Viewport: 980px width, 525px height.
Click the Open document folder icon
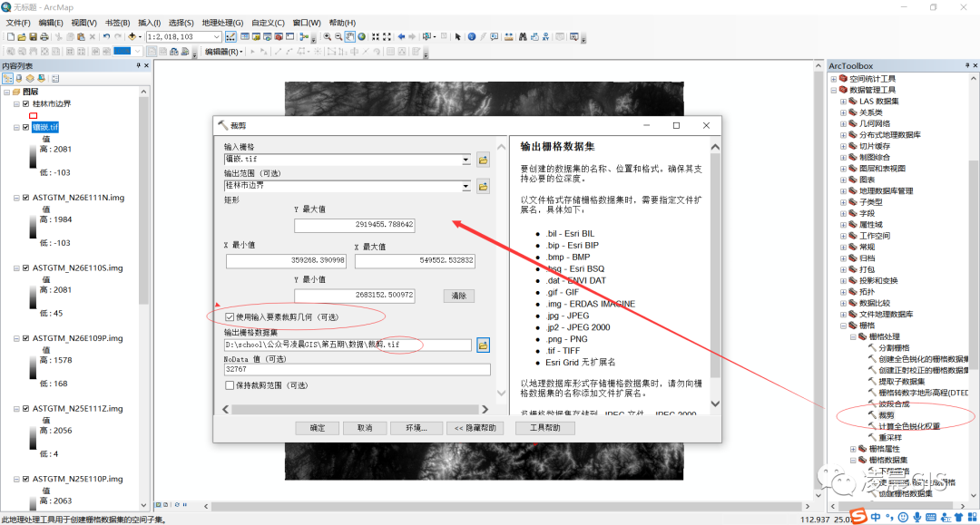(21, 37)
